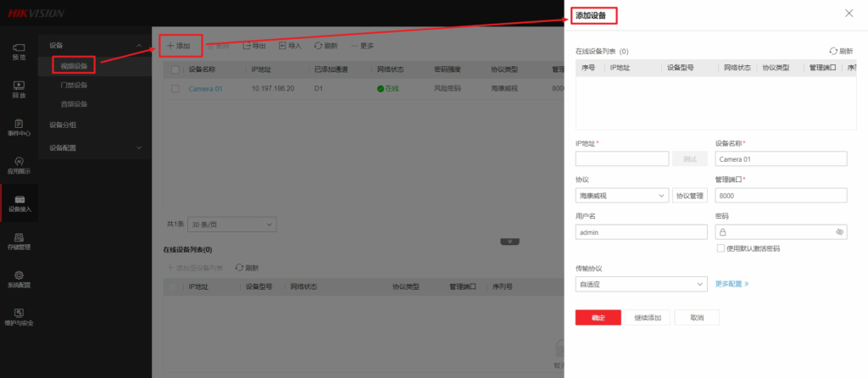Click the 导出 export toolbar button
Screen dimensions: 868x378
[x=254, y=46]
